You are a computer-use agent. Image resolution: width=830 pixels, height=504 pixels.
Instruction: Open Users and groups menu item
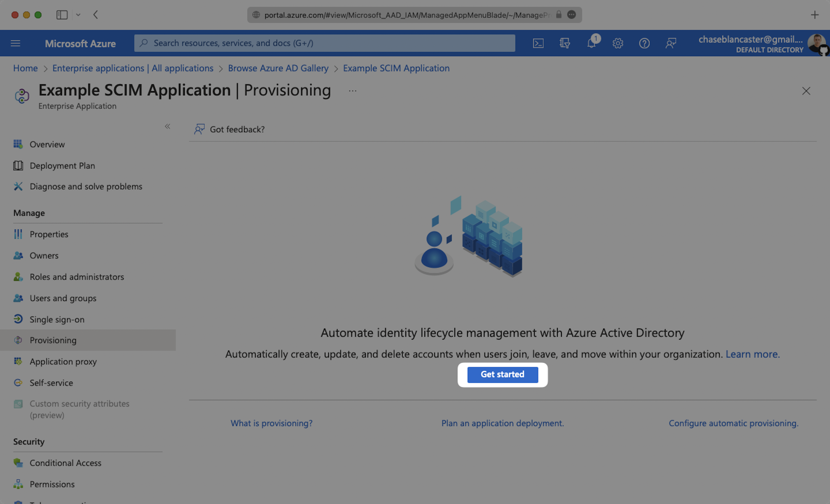click(x=63, y=298)
